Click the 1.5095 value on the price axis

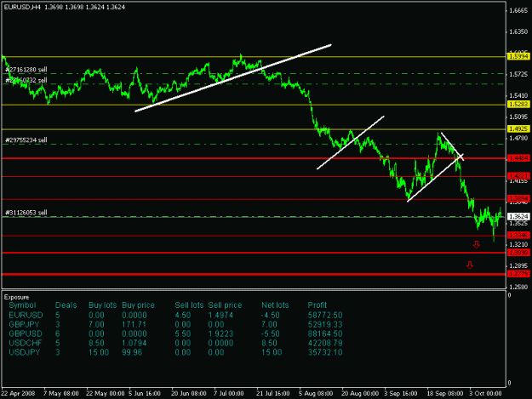tap(518, 117)
